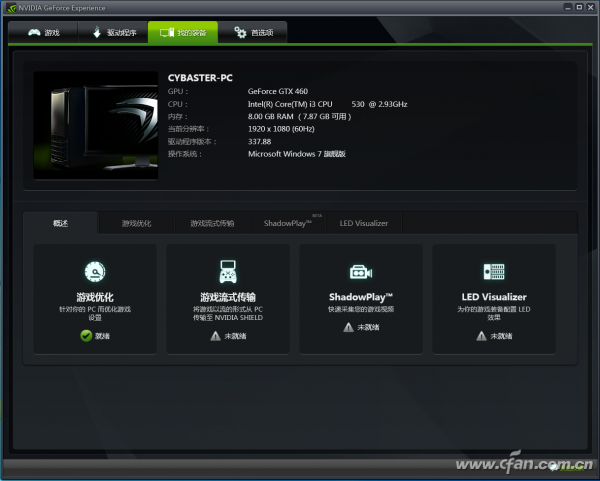Viewport: 600px width, 481px height.
Task: Select the 概述 (Overview) sub-tab
Action: pyautogui.click(x=60, y=223)
